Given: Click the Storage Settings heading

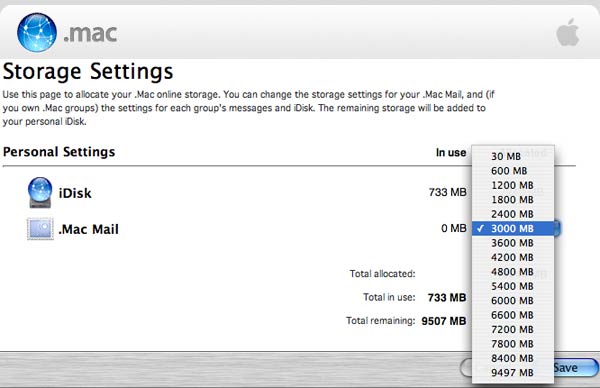Looking at the screenshot, I should tap(88, 72).
